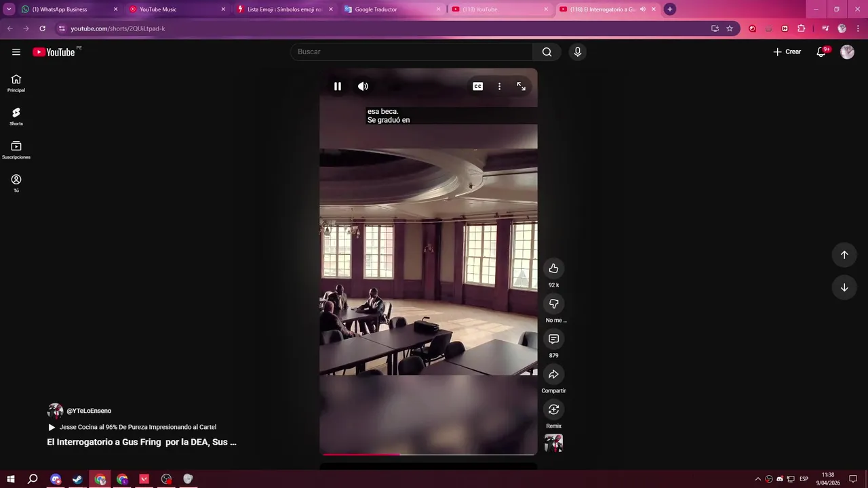Screen dimensions: 868x488
Task: Click the Crear button
Action: [x=787, y=52]
